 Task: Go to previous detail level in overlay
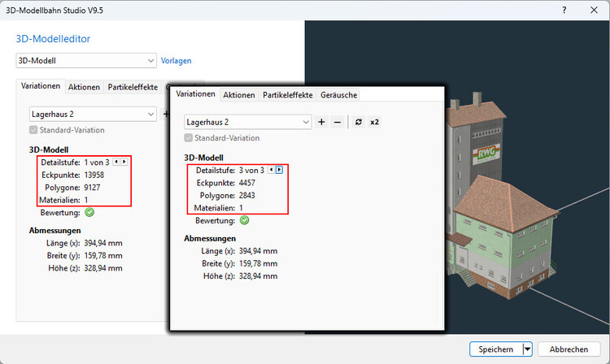[271, 170]
